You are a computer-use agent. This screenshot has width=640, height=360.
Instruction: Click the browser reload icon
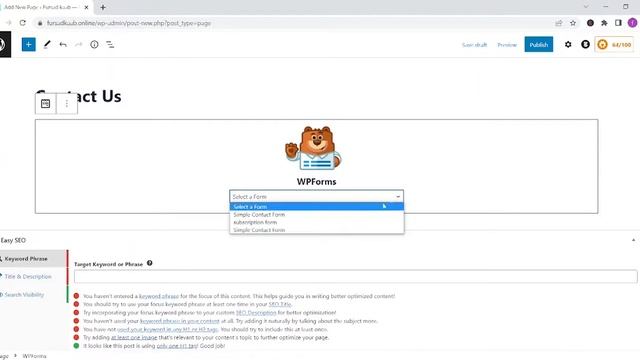(x=22, y=23)
